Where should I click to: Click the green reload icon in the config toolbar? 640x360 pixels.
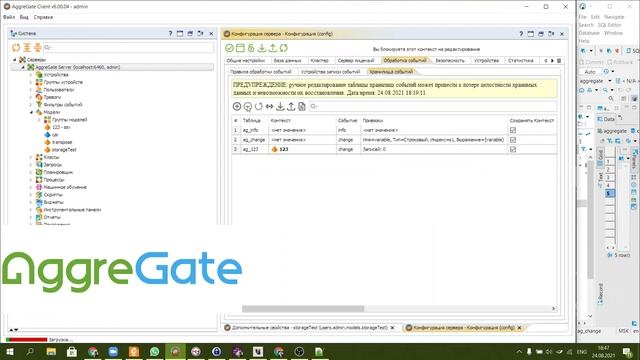pyautogui.click(x=284, y=48)
